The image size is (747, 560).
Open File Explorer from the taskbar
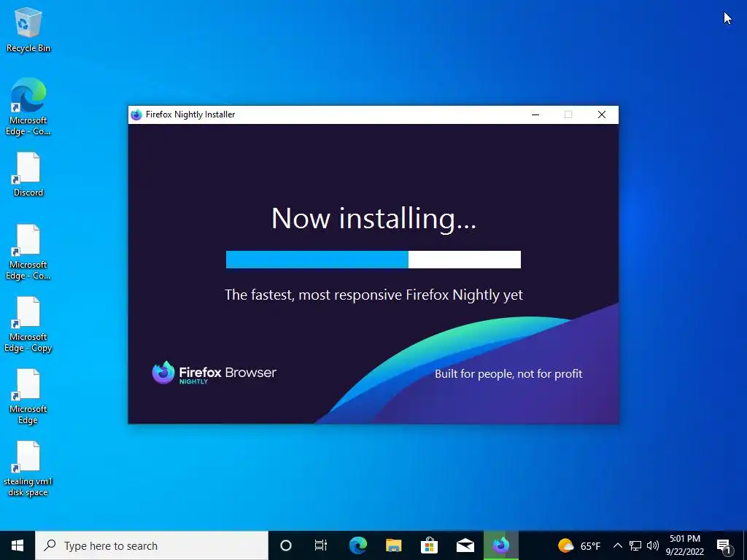pos(393,545)
